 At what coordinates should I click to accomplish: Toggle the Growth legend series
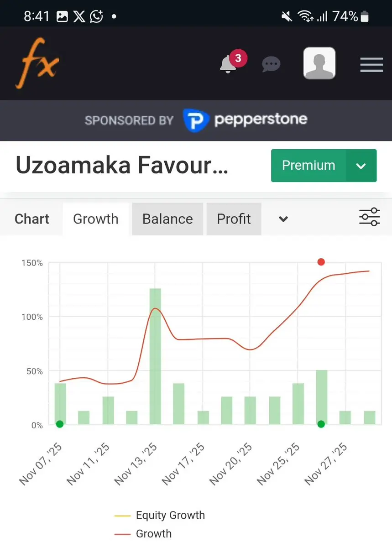point(143,534)
